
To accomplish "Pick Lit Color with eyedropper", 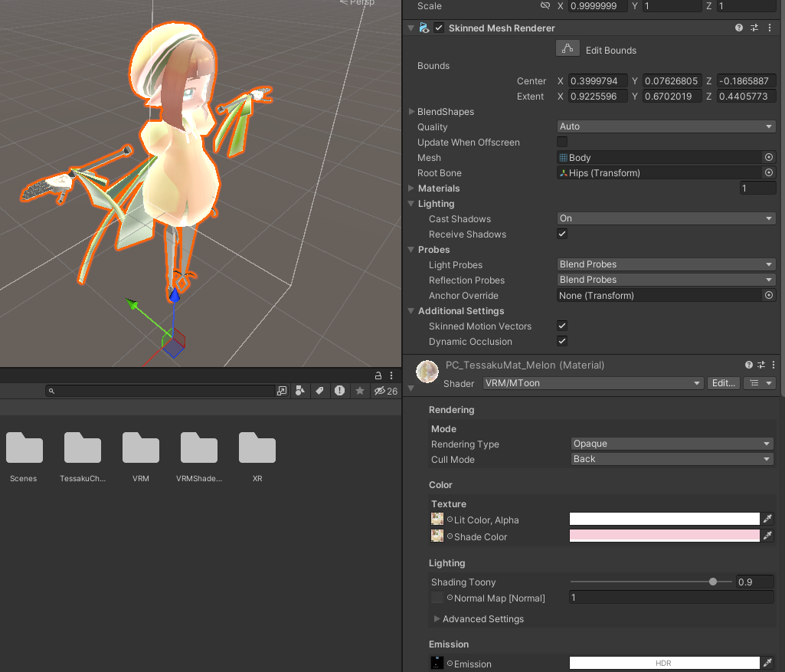I will click(767, 520).
